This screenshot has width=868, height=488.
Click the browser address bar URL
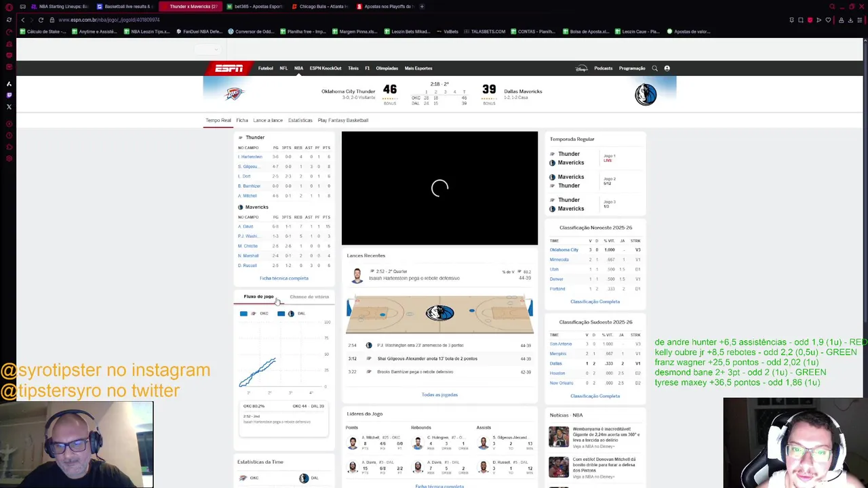click(109, 20)
